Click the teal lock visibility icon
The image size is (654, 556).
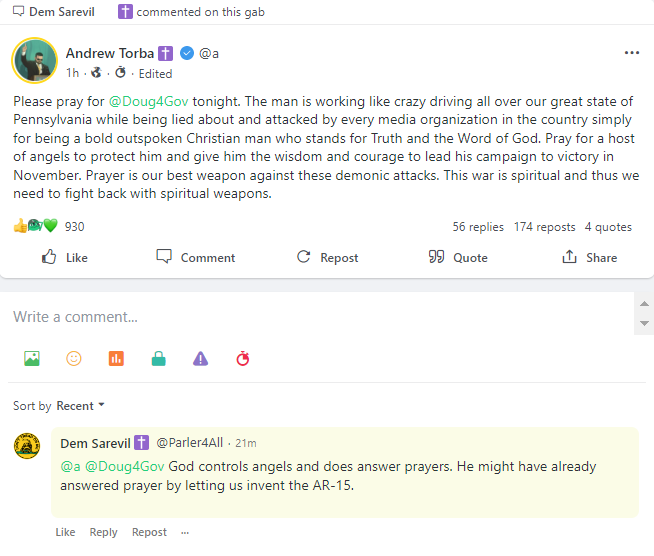coord(158,358)
